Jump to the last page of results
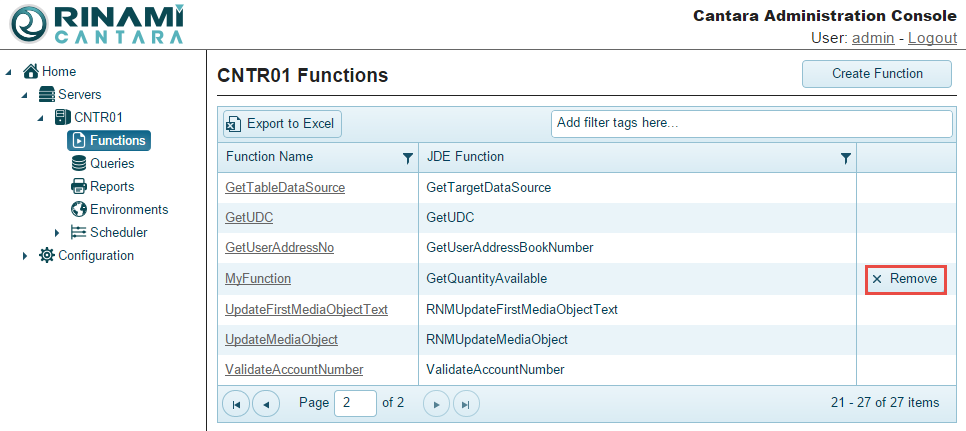Image resolution: width=966 pixels, height=431 pixels. pos(466,404)
